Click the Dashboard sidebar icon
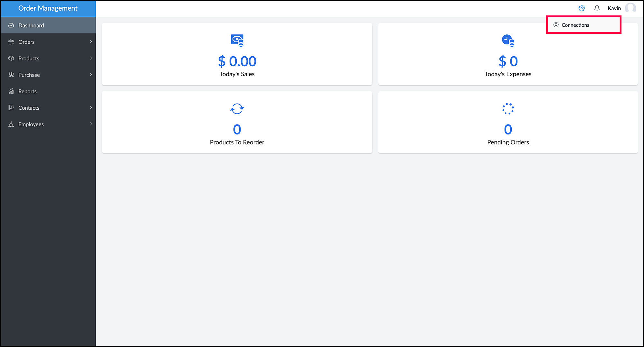 tap(11, 25)
